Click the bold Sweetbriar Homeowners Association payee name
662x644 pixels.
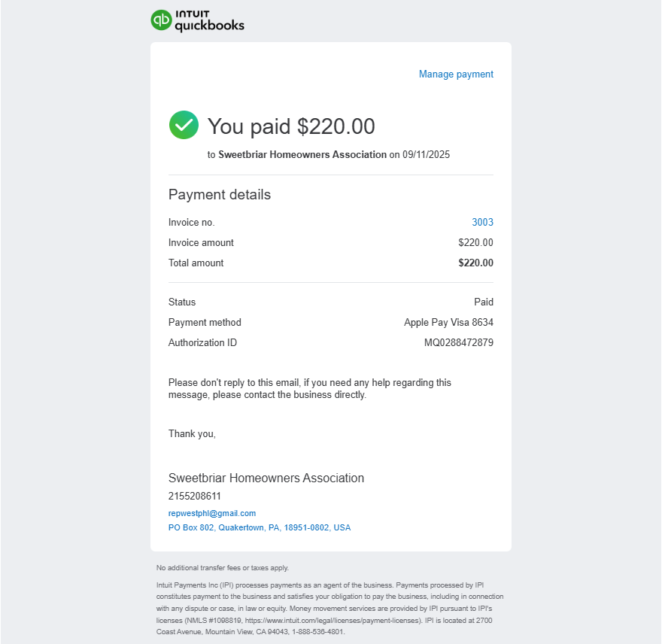point(302,154)
